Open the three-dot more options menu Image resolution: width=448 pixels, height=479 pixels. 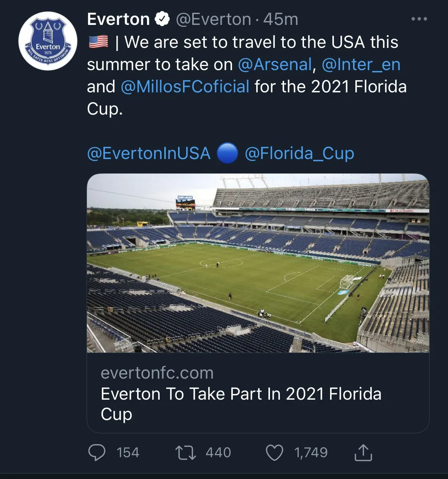click(x=419, y=19)
